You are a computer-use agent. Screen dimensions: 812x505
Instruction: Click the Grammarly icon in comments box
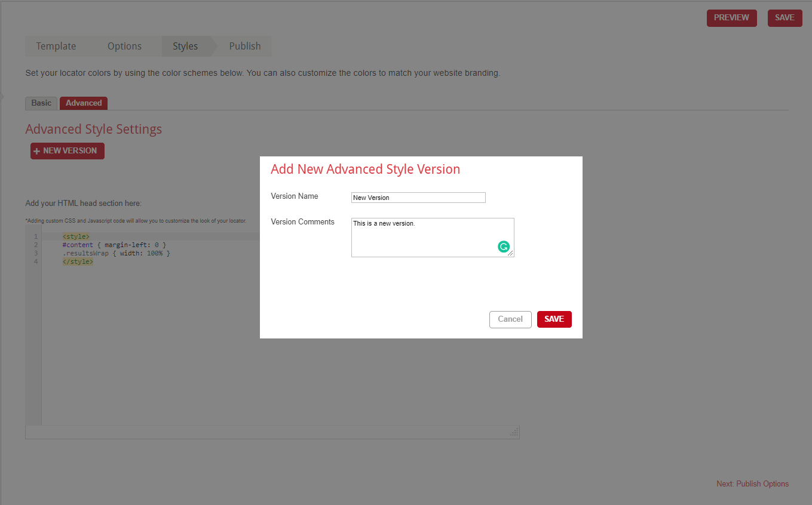pyautogui.click(x=504, y=247)
